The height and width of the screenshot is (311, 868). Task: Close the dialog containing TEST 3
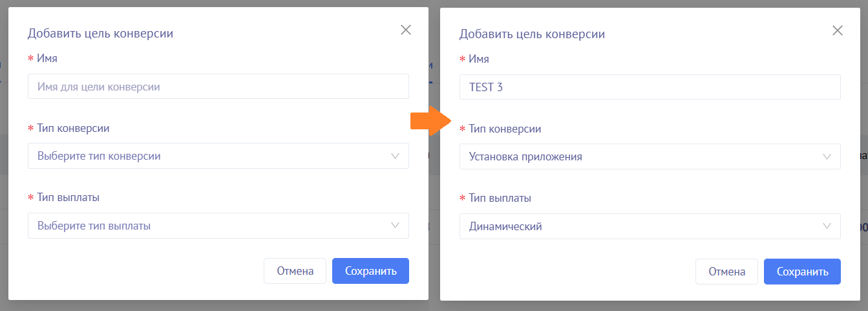pos(838,30)
